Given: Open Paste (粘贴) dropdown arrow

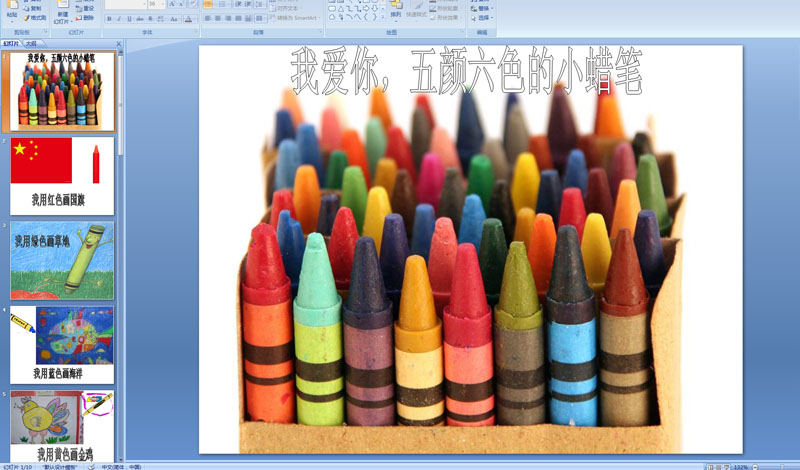Looking at the screenshot, I should tap(12, 21).
